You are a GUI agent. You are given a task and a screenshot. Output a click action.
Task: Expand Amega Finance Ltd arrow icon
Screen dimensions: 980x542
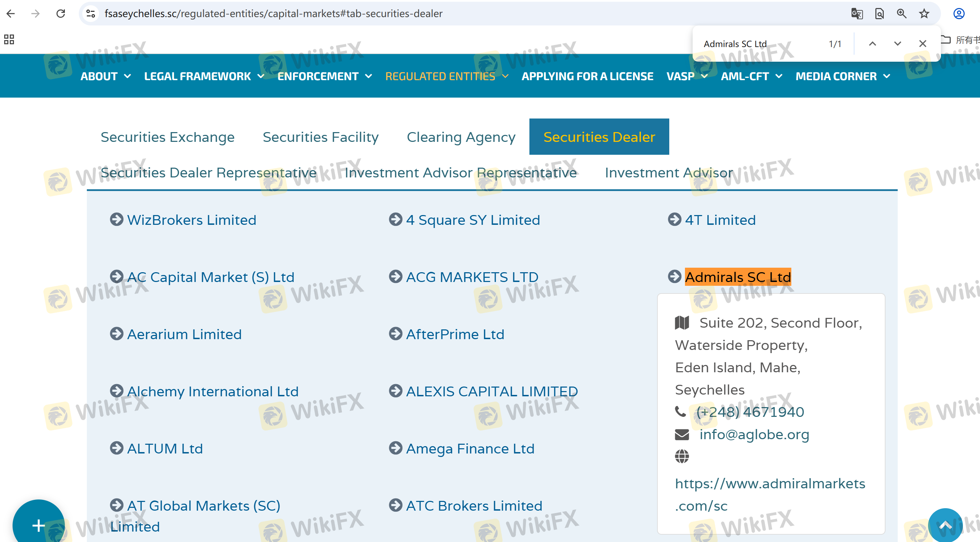(395, 448)
